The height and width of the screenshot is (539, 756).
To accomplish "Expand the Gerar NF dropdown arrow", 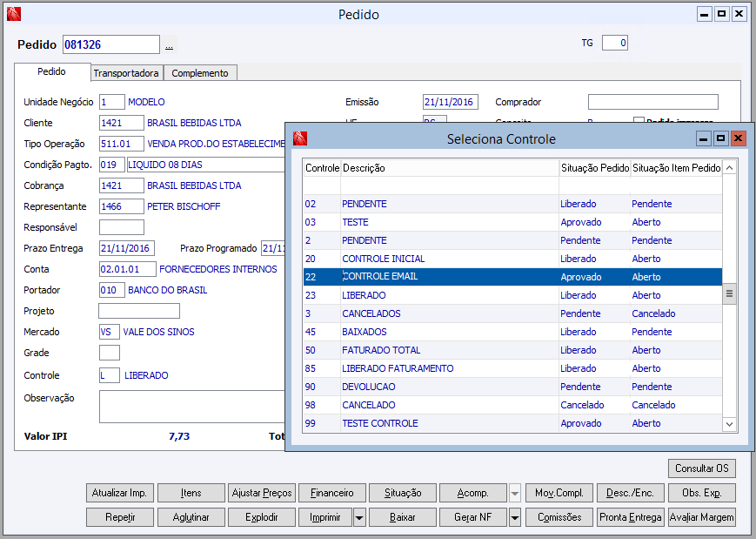I will [515, 517].
